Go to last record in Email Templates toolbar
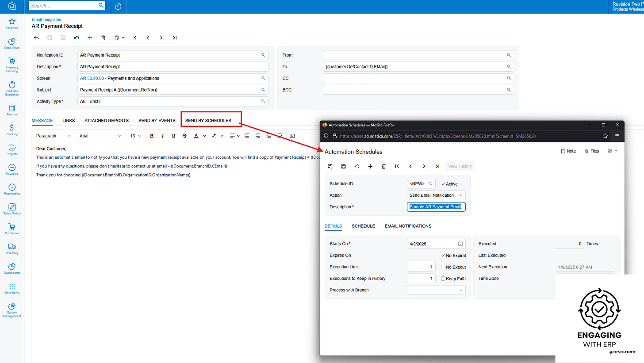Image resolution: width=644 pixels, height=363 pixels. tap(175, 38)
